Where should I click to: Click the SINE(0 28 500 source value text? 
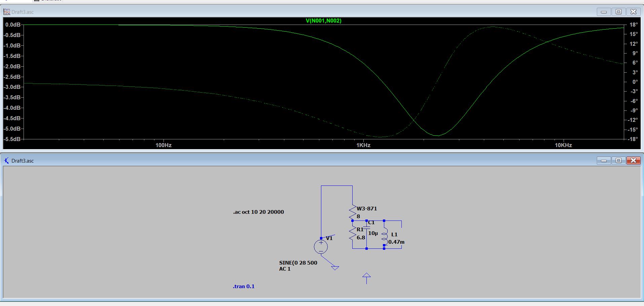298,263
